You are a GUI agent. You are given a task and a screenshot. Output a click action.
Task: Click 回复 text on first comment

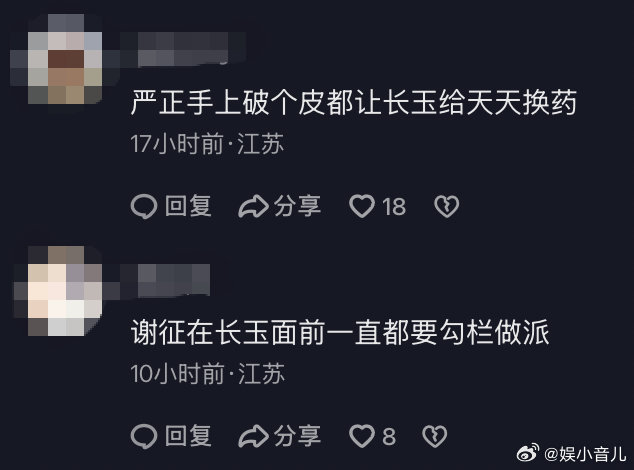coord(188,206)
